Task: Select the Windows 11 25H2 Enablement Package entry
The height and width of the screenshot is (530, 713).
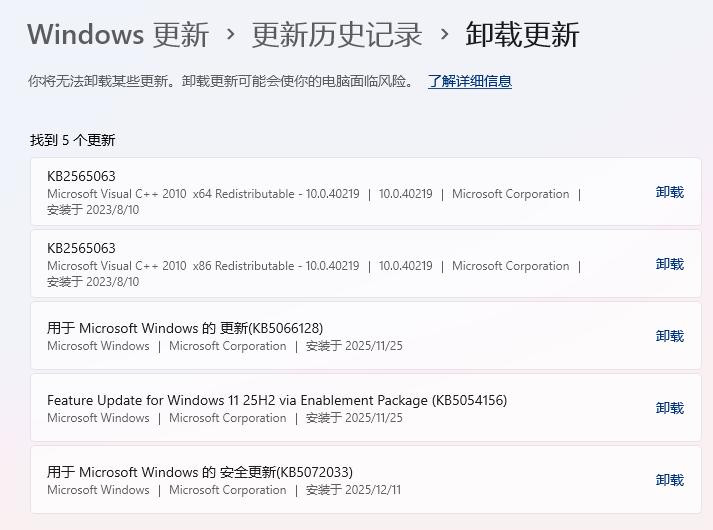Action: (277, 400)
